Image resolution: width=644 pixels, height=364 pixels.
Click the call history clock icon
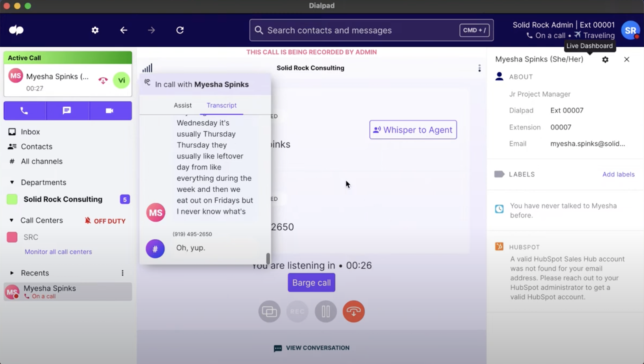tap(499, 209)
